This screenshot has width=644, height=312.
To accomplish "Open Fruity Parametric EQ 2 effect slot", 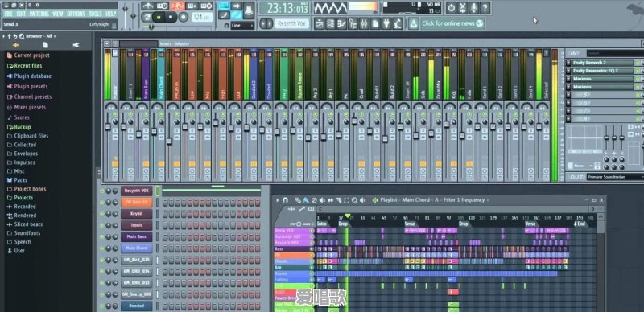I will [x=603, y=71].
